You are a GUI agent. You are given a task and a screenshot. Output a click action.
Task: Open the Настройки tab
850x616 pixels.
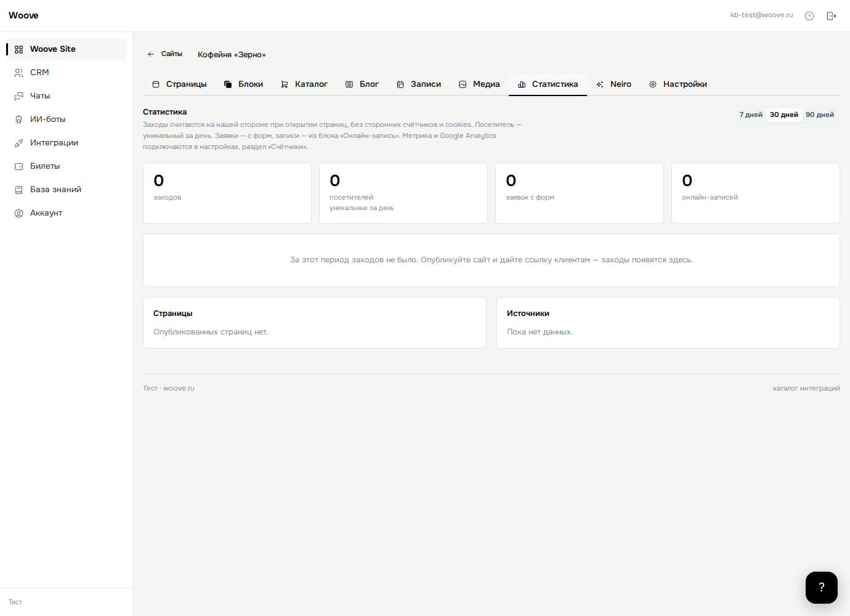click(678, 84)
